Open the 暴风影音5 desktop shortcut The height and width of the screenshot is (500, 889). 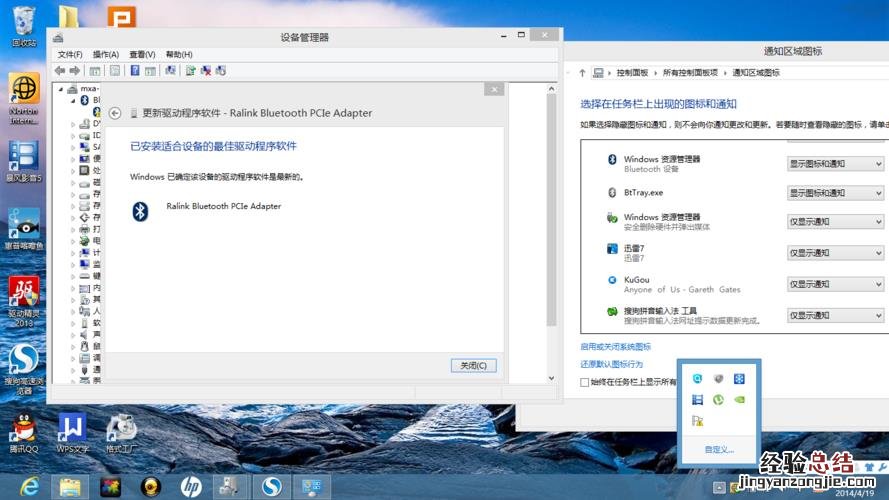pos(24,162)
